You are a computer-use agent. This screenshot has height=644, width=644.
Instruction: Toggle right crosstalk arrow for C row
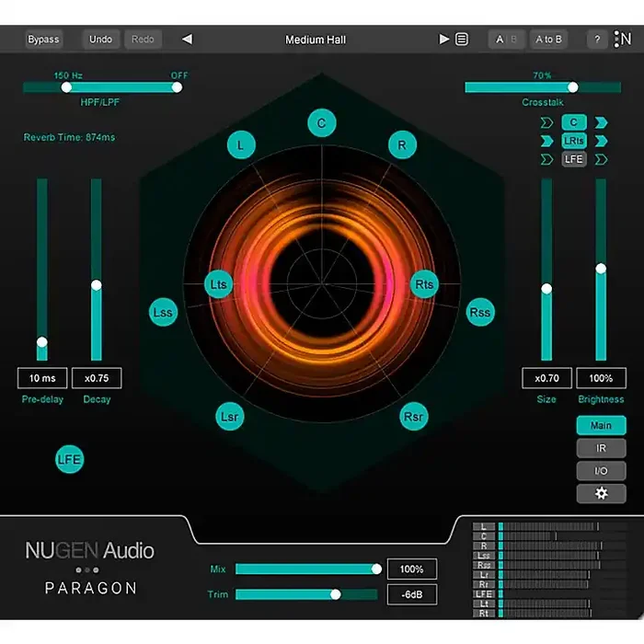(602, 122)
